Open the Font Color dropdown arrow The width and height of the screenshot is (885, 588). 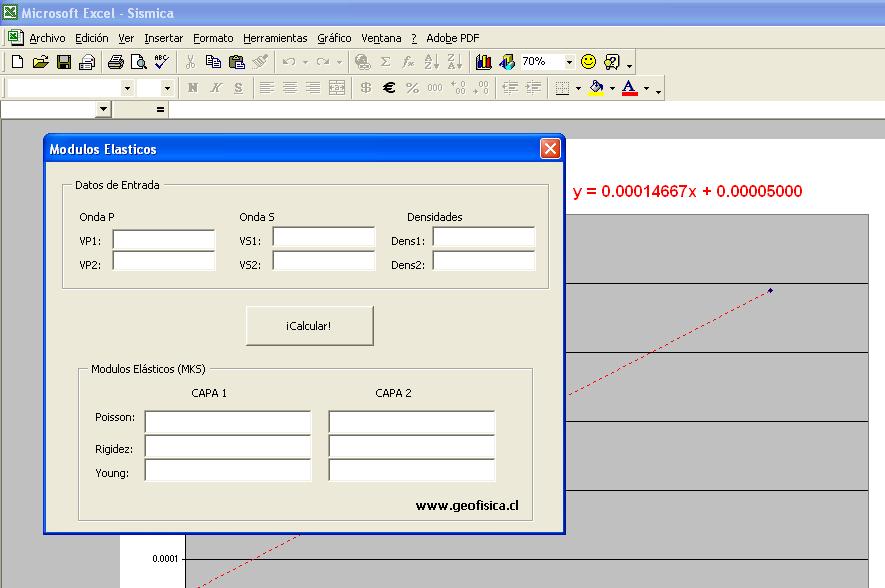[646, 88]
